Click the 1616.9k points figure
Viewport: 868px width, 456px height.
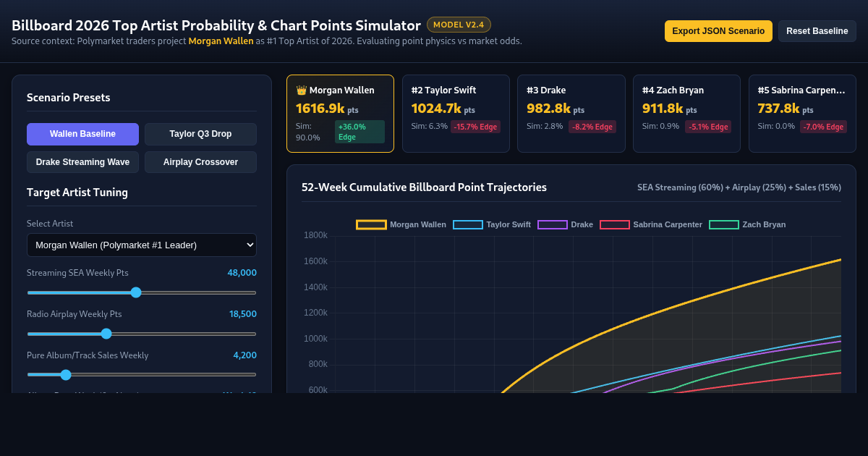[320, 109]
